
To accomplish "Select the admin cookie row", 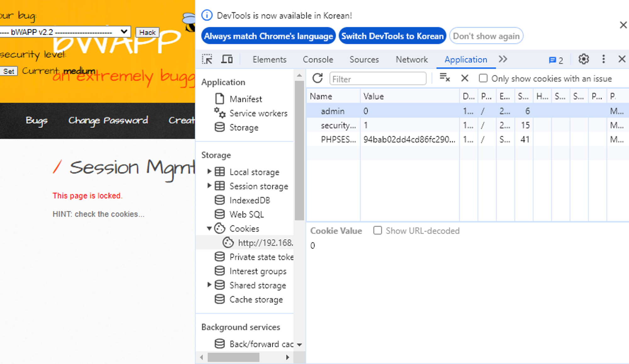I will pos(467,111).
